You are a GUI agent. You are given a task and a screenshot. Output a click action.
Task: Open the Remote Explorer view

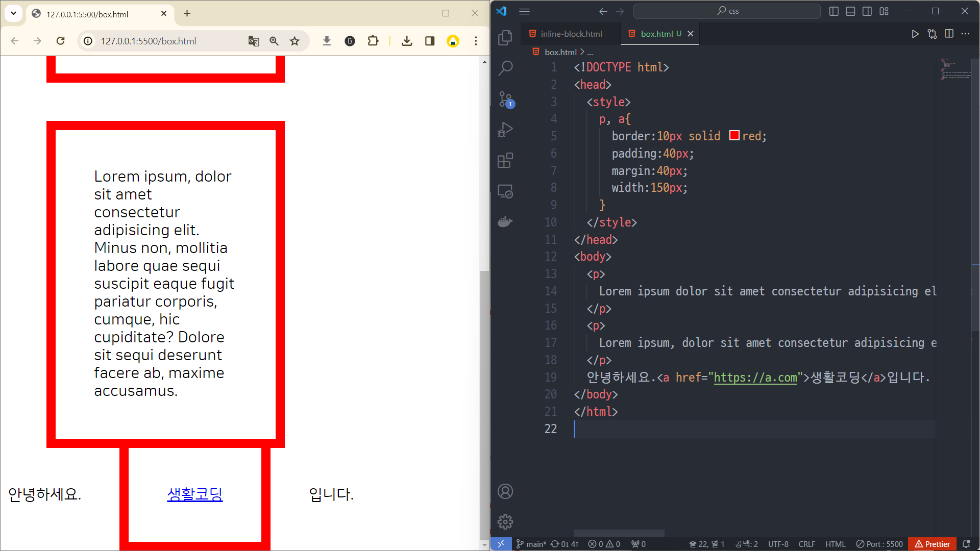pyautogui.click(x=505, y=191)
